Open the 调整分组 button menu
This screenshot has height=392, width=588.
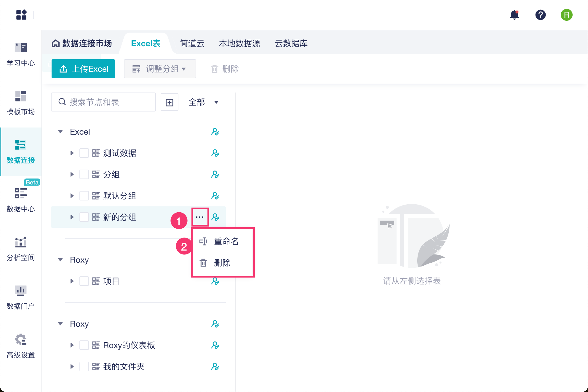(x=160, y=69)
